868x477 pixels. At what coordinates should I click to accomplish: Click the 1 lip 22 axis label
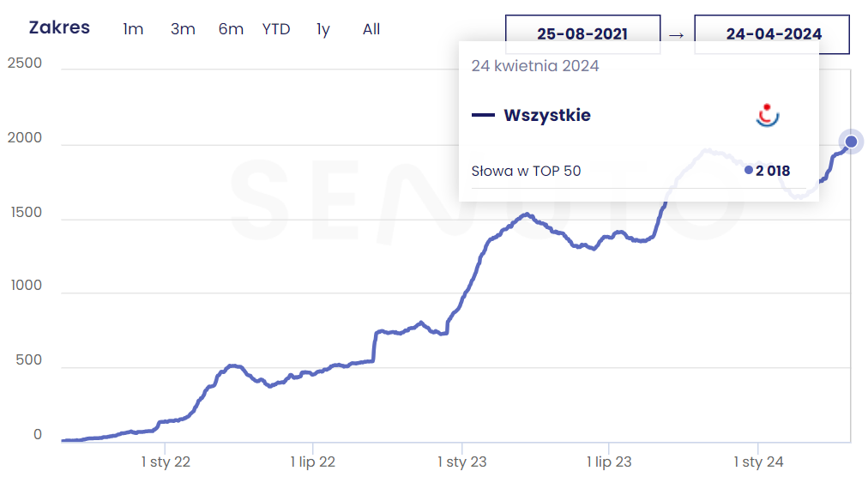pyautogui.click(x=312, y=462)
